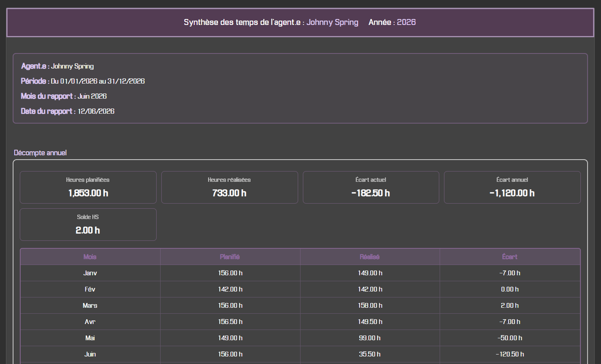
Task: Select the Écart actuel card
Action: point(371,187)
